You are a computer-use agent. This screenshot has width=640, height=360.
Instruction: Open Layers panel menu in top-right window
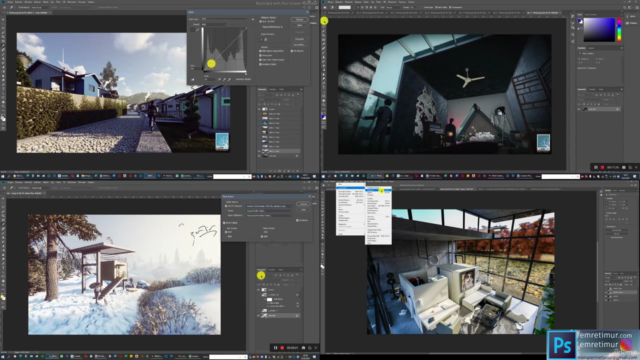coord(622,89)
